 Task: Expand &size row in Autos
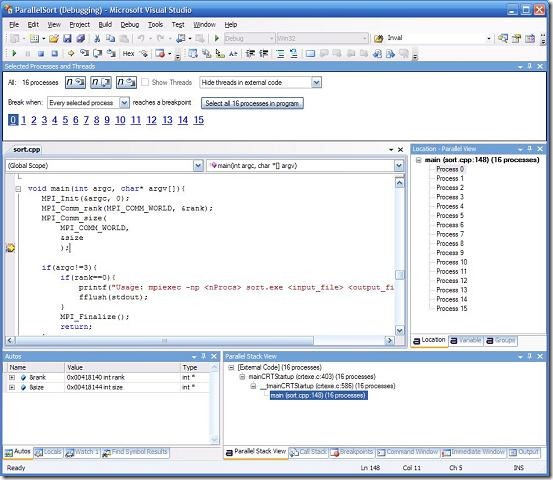pyautogui.click(x=12, y=387)
